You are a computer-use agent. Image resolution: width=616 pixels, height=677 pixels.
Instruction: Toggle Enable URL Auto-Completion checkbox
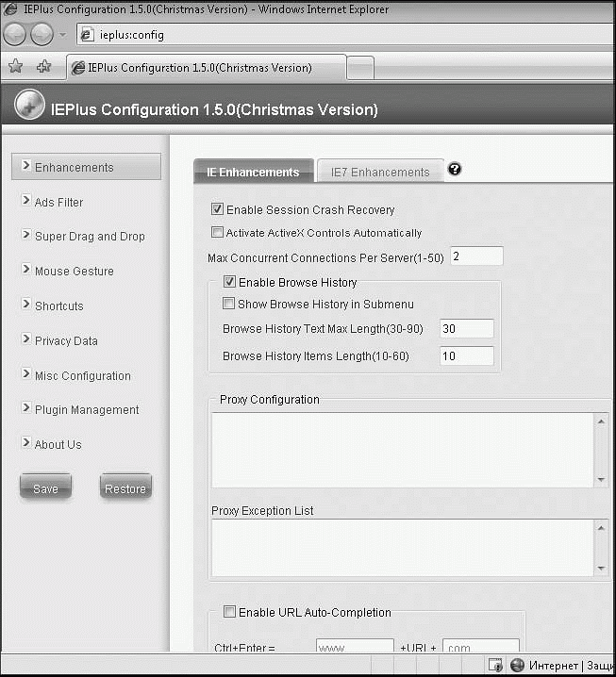[x=229, y=612]
